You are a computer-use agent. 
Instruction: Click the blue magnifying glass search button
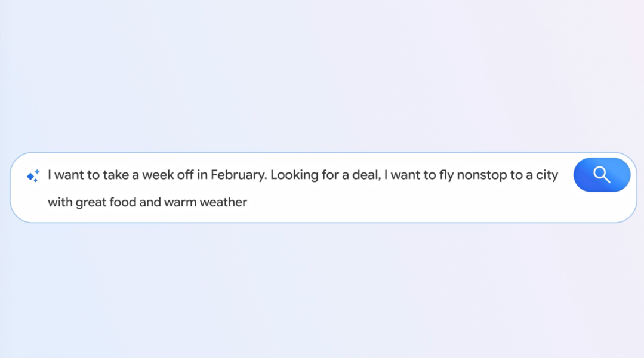(602, 175)
